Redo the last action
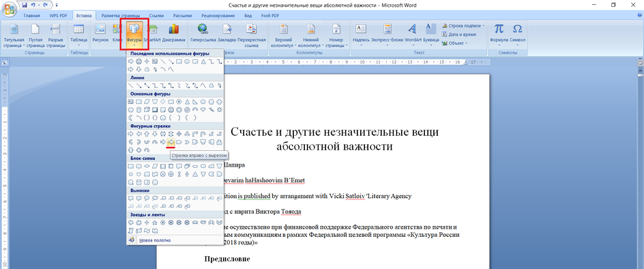644x269 pixels. pos(46,5)
